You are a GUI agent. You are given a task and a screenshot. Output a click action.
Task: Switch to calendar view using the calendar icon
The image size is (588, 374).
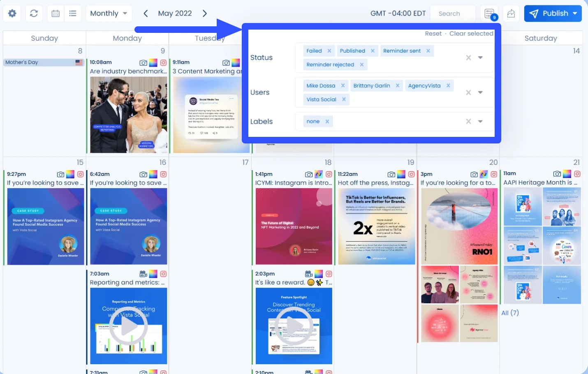[56, 13]
